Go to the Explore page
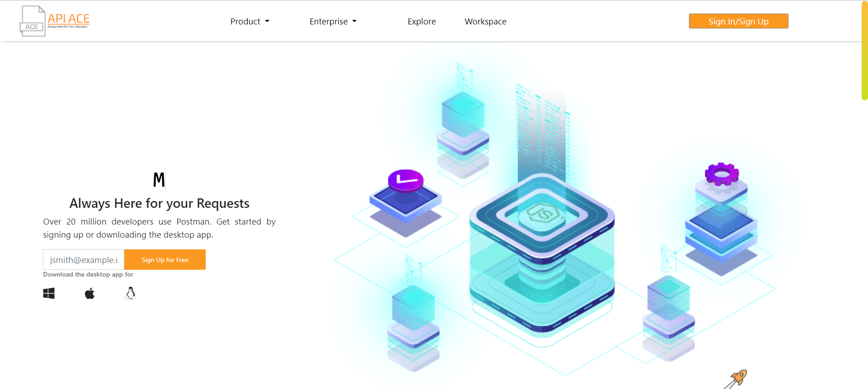 pyautogui.click(x=421, y=22)
